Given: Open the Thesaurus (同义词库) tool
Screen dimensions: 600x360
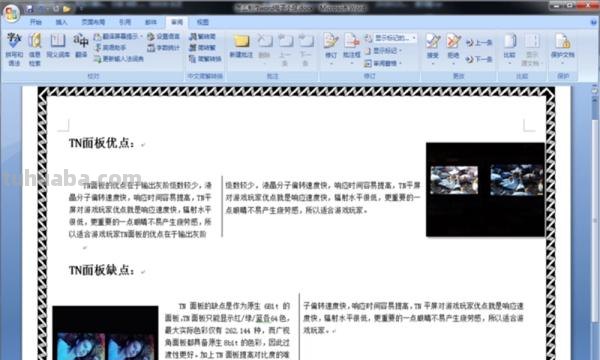Looking at the screenshot, I should (58, 45).
